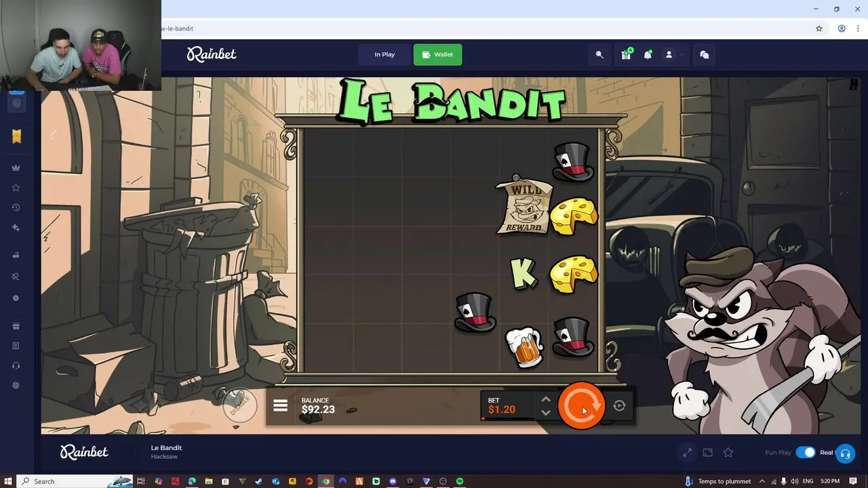Open the browser profile icon
The image size is (868, 488).
(x=842, y=28)
